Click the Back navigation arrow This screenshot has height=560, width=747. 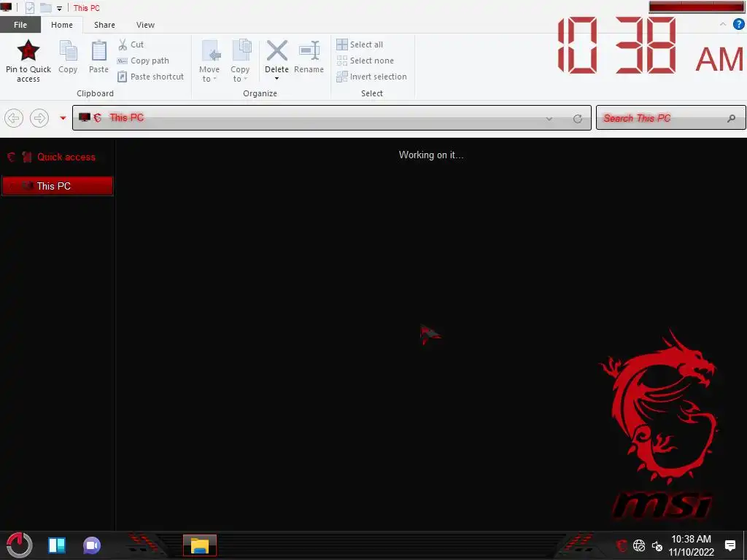point(14,117)
